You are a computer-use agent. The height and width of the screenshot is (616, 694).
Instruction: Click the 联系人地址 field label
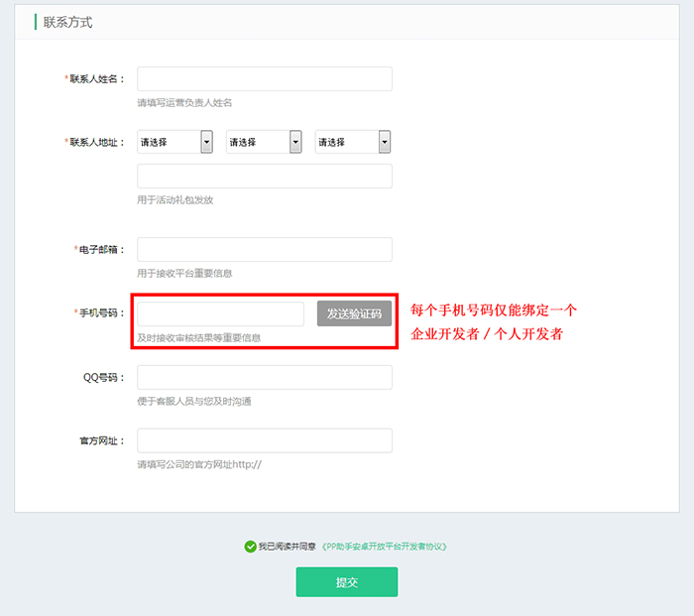[97, 143]
